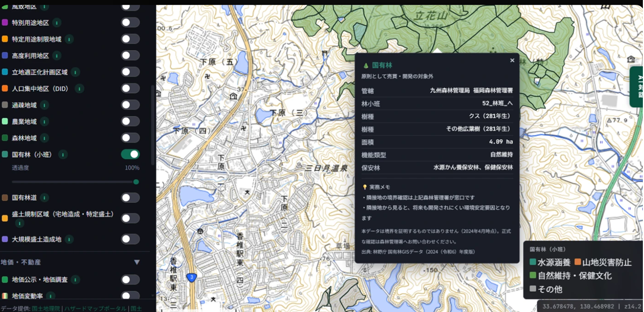The height and width of the screenshot is (312, 644).
Task: Click the 100% opacity value
Action: tap(132, 168)
